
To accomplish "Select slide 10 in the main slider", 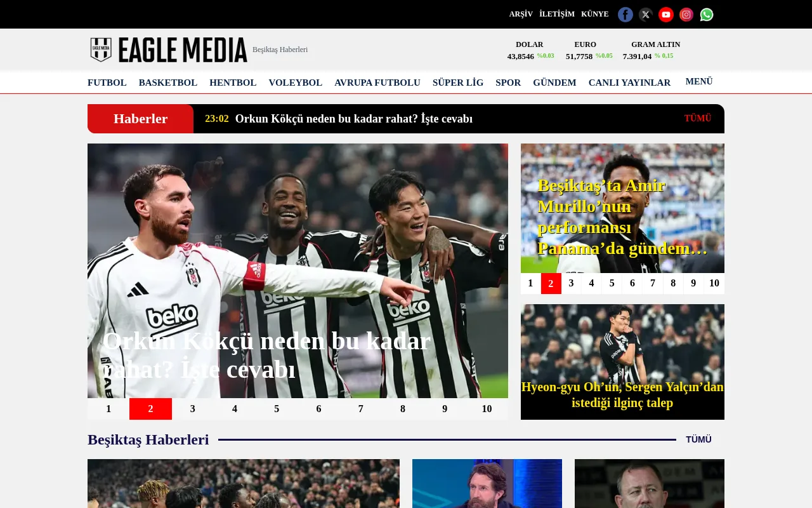I will click(487, 409).
